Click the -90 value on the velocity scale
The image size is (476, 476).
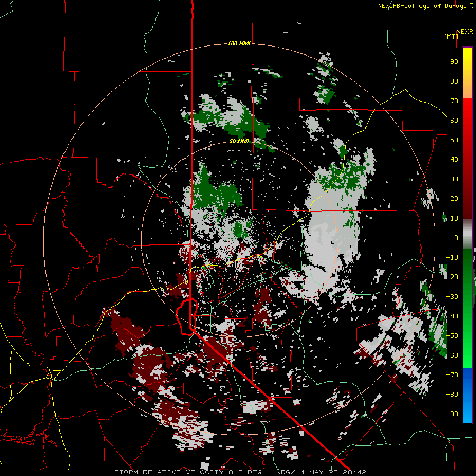(x=452, y=414)
